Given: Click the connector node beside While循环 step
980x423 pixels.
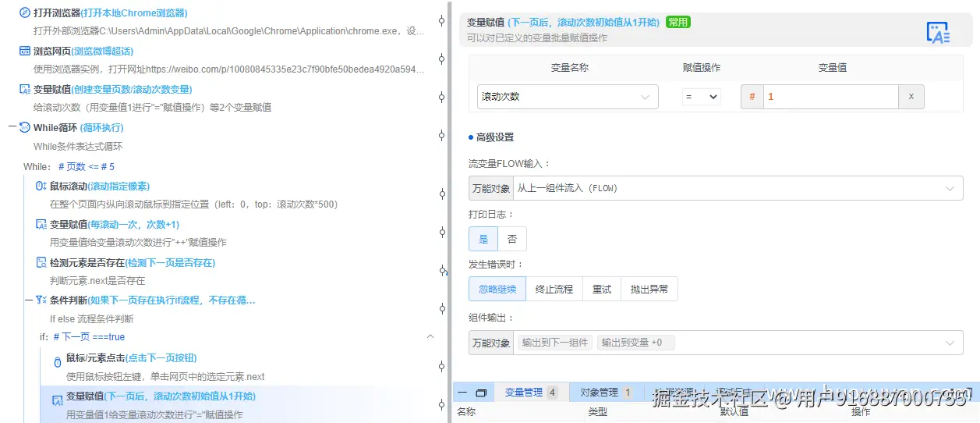Looking at the screenshot, I should point(442,135).
